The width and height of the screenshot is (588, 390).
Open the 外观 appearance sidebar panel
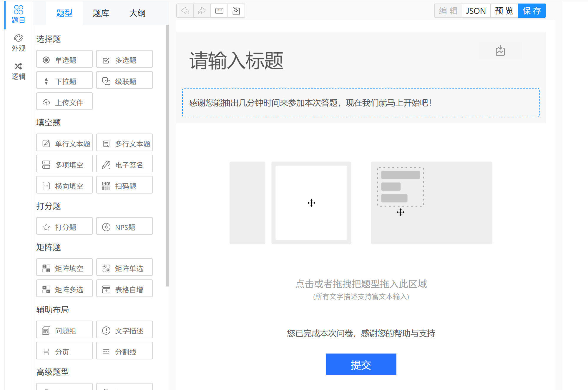(x=18, y=43)
